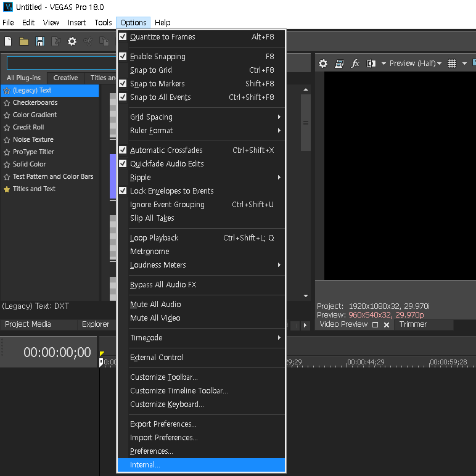
Task: Choose Export Preferences...
Action: tap(201, 424)
